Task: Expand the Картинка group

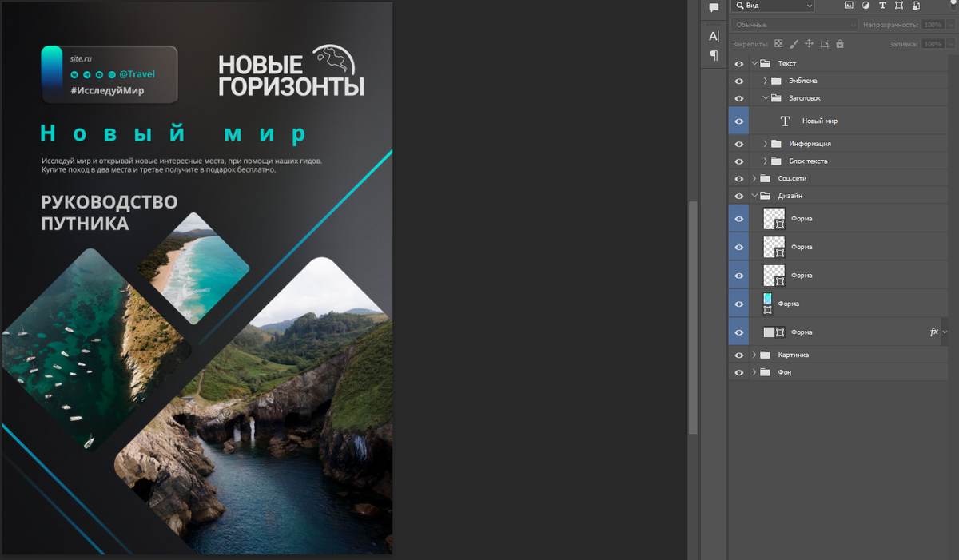Action: click(754, 355)
